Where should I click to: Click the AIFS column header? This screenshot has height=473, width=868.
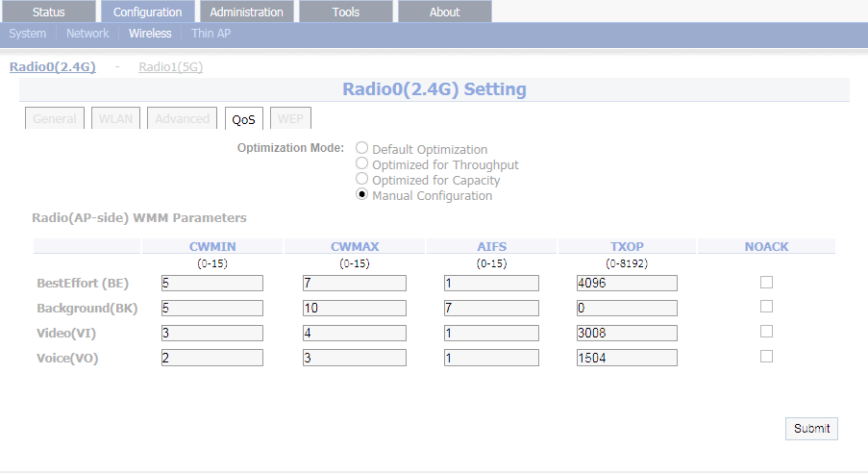tap(491, 246)
